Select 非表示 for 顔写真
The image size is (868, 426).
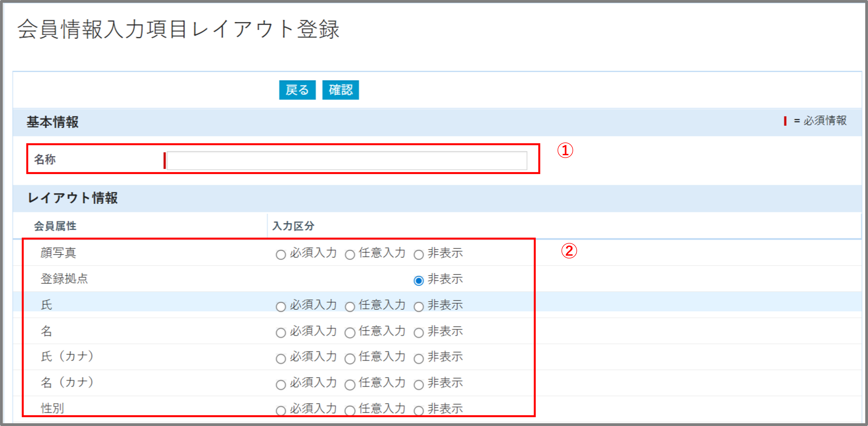pos(419,255)
